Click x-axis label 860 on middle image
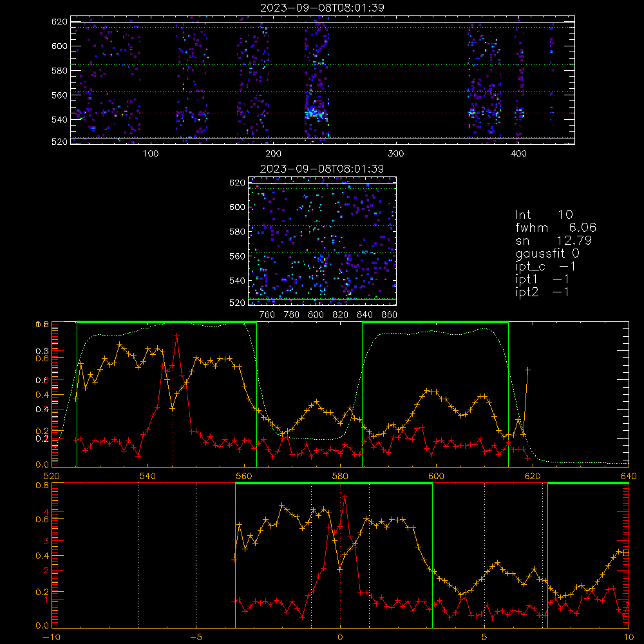The height and width of the screenshot is (644, 644). pyautogui.click(x=389, y=315)
